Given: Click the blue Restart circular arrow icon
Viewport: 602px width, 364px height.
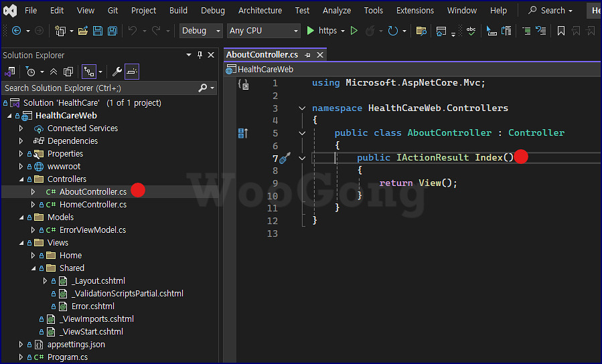Looking at the screenshot, I should click(393, 31).
